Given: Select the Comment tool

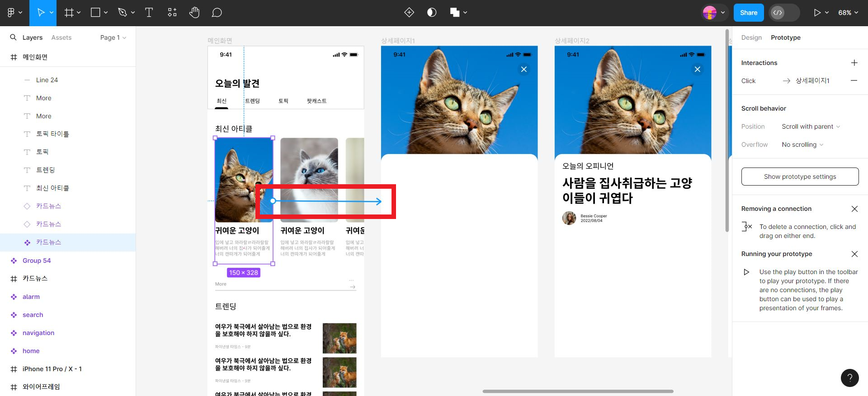Looking at the screenshot, I should pyautogui.click(x=217, y=13).
